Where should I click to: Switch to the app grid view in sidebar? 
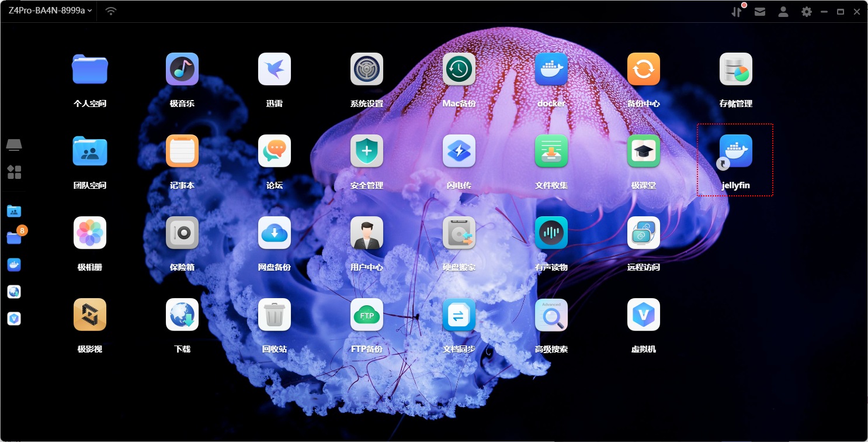(14, 172)
